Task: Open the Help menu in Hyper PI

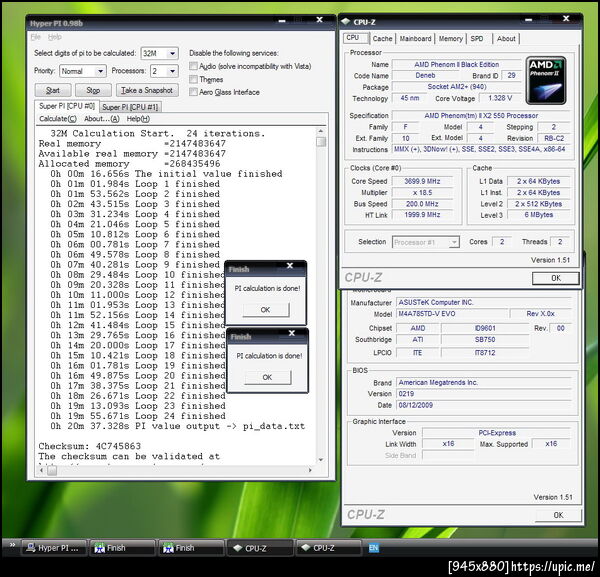Action: coord(55,37)
